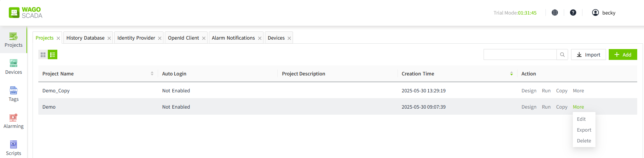Viewport: 644px width, 158px height.
Task: Expand More options for Demo_Copy
Action: click(x=578, y=91)
